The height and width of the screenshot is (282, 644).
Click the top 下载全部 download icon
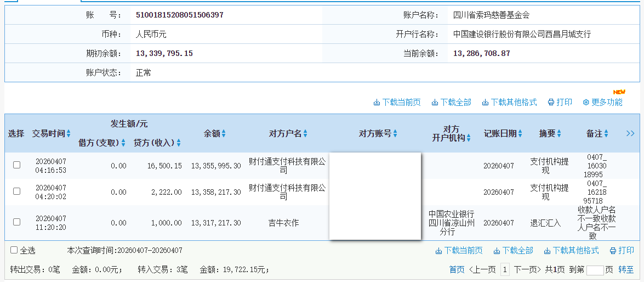[x=435, y=103]
